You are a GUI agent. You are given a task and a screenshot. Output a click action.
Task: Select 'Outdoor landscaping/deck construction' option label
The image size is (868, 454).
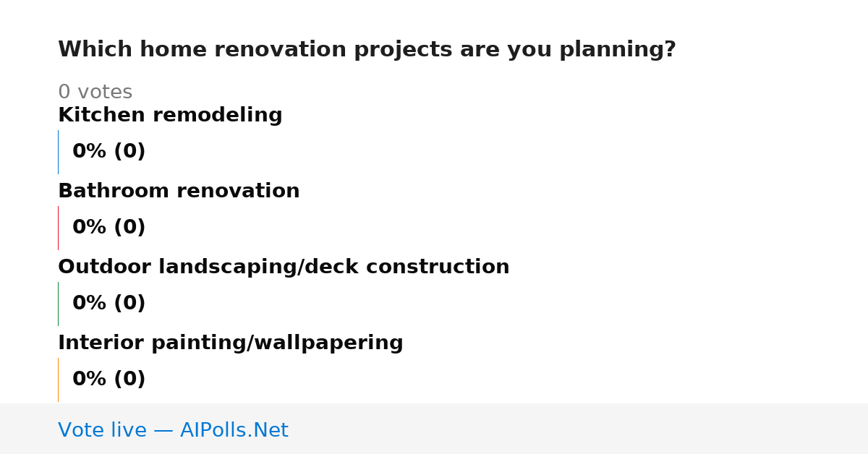[284, 267]
